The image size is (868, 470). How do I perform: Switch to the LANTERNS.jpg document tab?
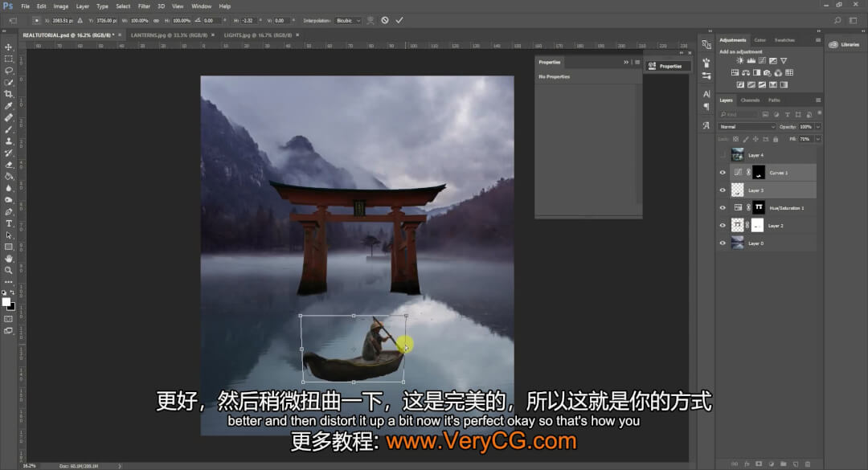click(169, 35)
